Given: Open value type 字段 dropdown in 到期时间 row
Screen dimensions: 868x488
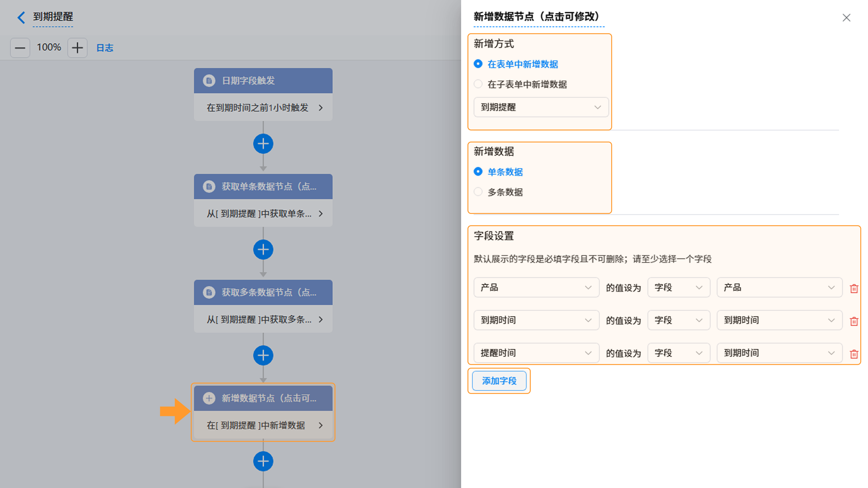Looking at the screenshot, I should pyautogui.click(x=679, y=320).
